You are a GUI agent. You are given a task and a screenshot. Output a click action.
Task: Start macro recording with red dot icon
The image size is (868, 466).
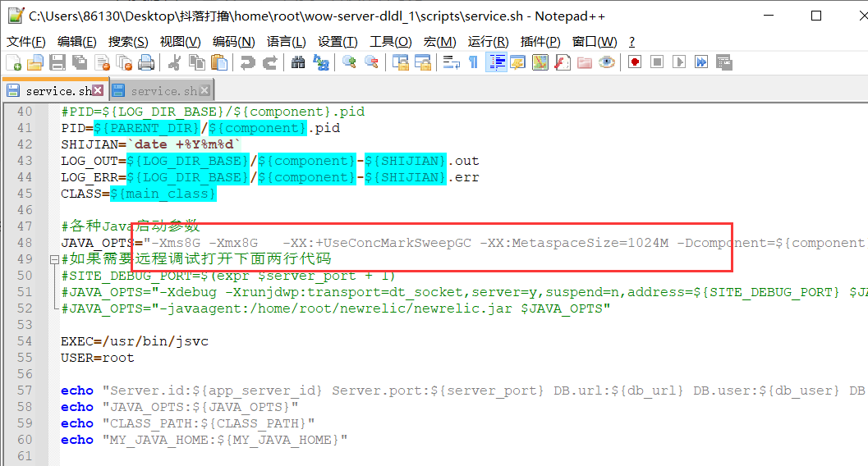pyautogui.click(x=635, y=62)
